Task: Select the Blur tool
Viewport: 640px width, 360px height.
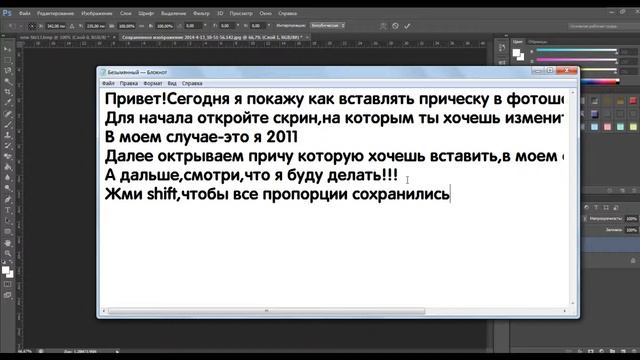Action: [x=8, y=178]
